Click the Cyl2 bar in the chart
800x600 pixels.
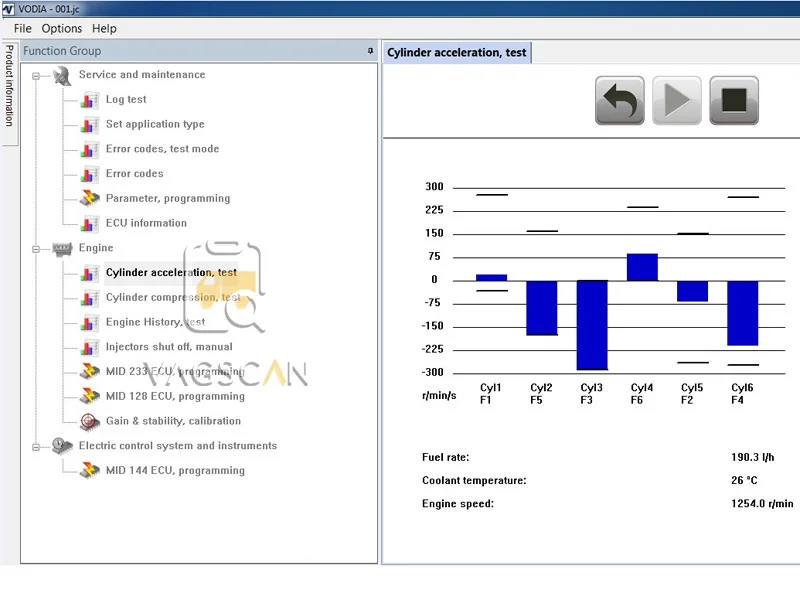542,308
